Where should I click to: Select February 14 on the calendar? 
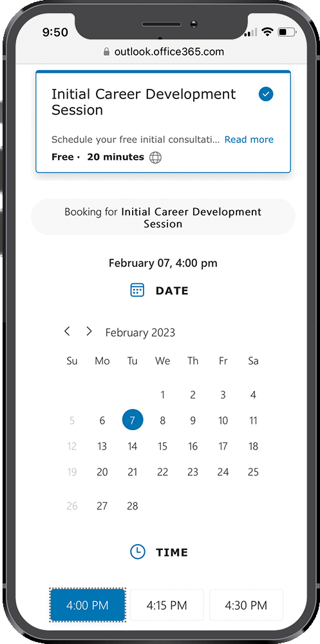point(132,446)
